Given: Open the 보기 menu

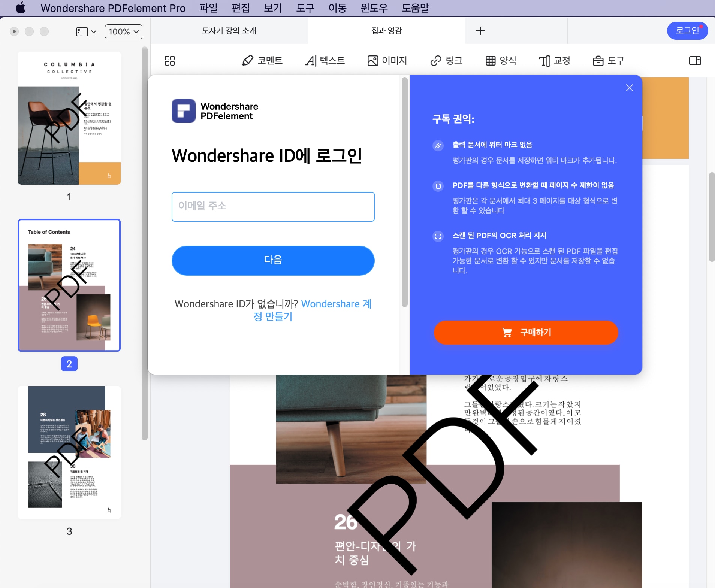Looking at the screenshot, I should pos(273,8).
